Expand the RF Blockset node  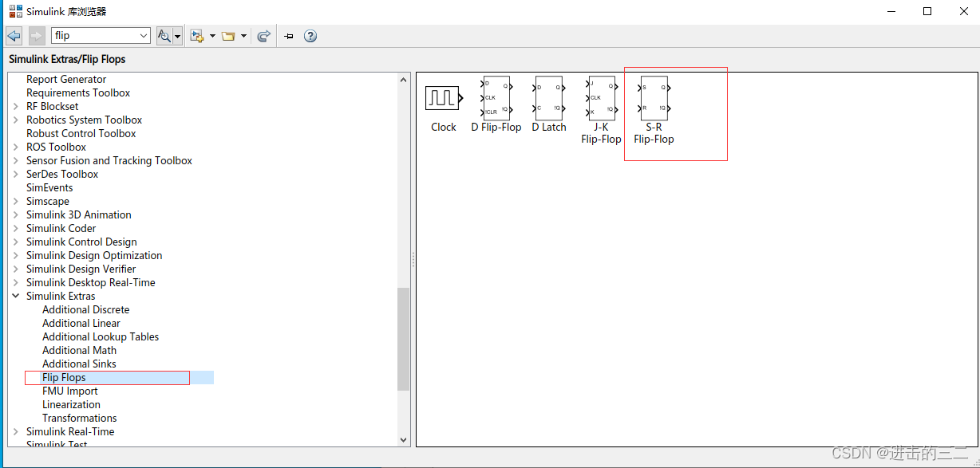(x=16, y=106)
